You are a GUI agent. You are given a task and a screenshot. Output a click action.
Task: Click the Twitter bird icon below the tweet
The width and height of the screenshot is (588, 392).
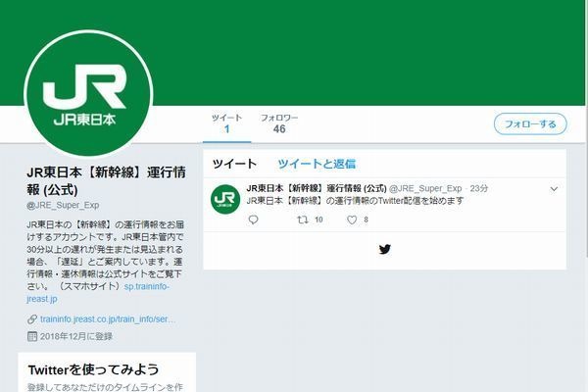[385, 249]
